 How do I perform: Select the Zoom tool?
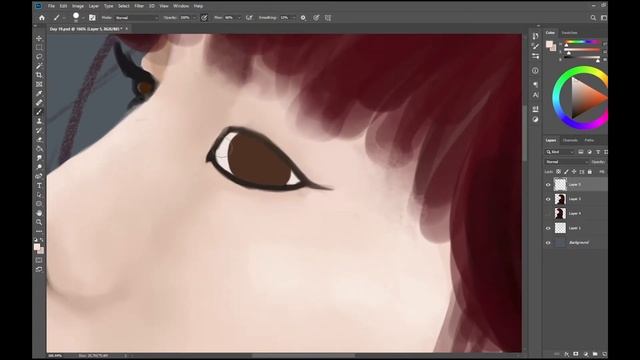click(39, 222)
